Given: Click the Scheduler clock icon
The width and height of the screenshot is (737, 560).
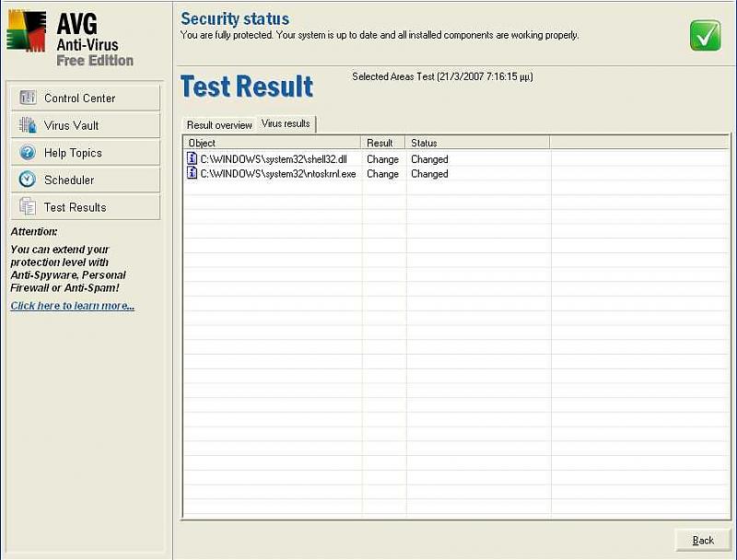Looking at the screenshot, I should 28,180.
